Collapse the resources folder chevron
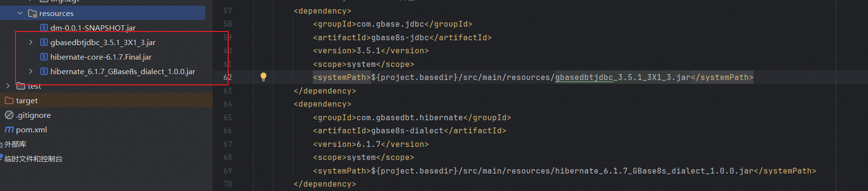This screenshot has width=868, height=191. coord(20,13)
